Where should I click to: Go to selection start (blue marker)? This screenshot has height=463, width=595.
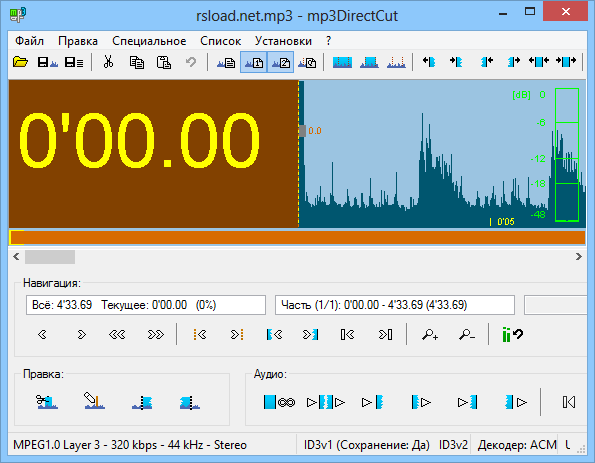point(274,334)
